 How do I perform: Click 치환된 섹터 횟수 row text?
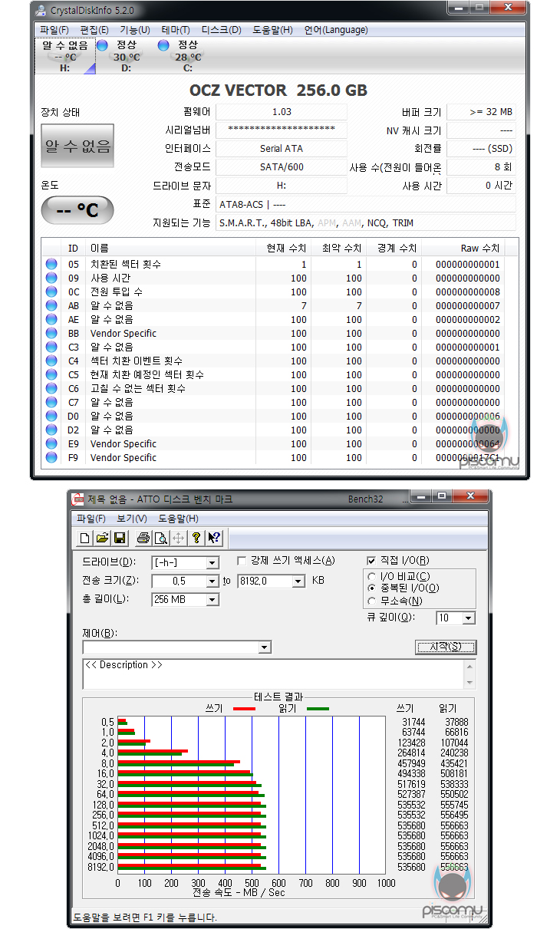pyautogui.click(x=126, y=264)
